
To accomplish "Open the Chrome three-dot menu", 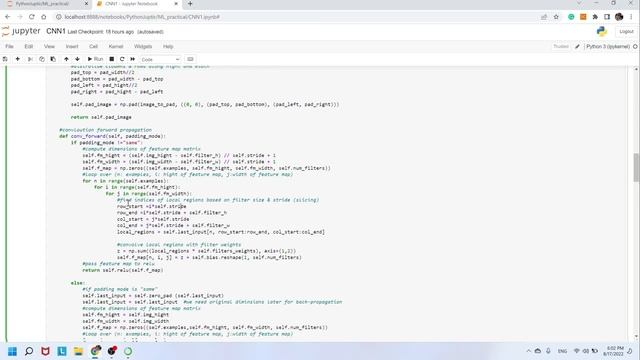I will click(631, 17).
